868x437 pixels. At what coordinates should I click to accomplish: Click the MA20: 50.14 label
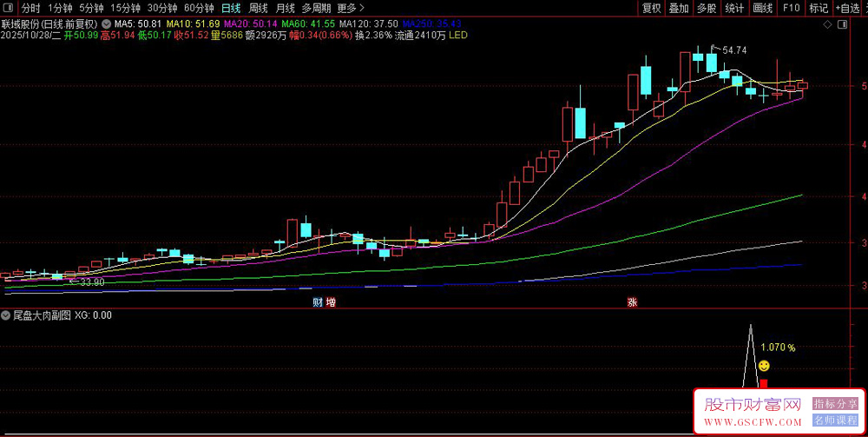point(252,24)
